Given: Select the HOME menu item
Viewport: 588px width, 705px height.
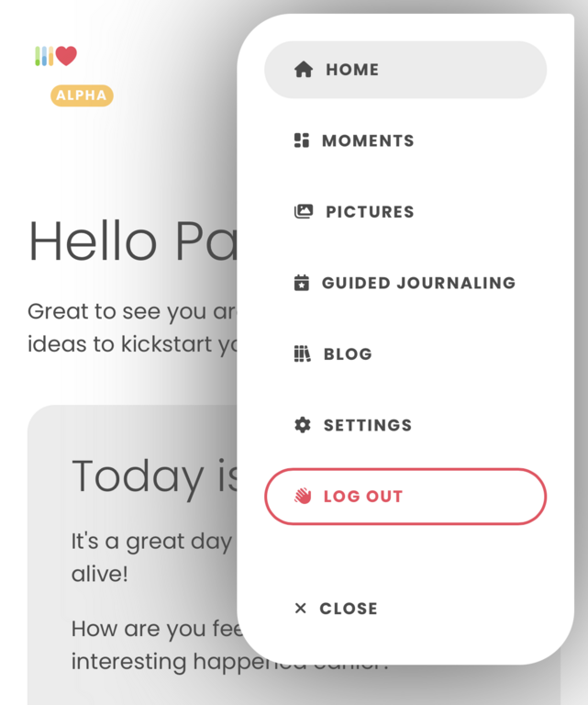Looking at the screenshot, I should coord(405,70).
